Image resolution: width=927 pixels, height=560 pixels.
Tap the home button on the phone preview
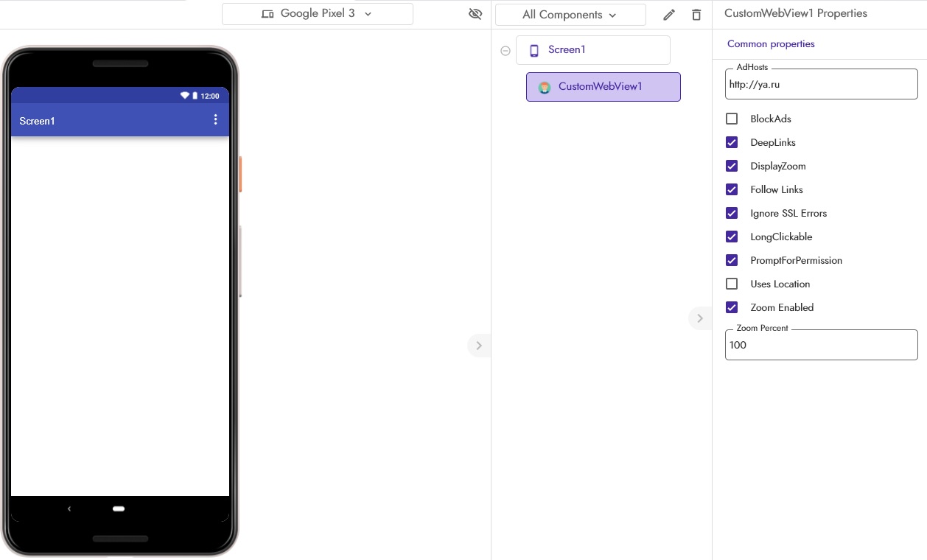119,508
